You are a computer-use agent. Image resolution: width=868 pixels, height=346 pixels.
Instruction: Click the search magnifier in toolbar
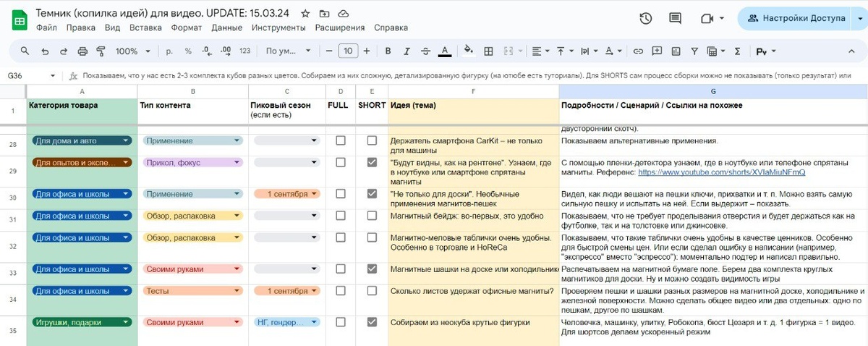(x=25, y=51)
